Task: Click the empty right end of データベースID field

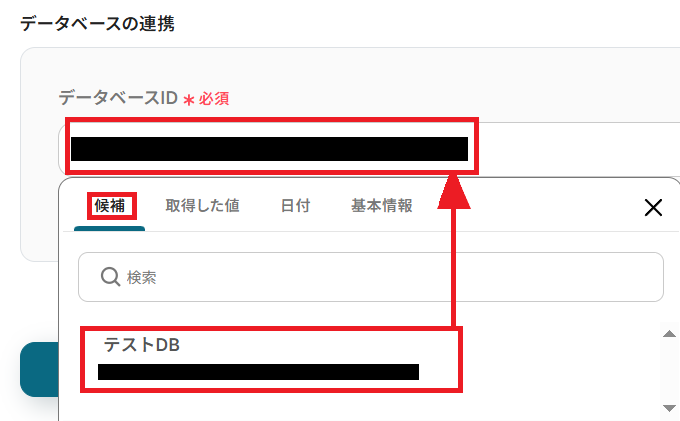Action: pos(579,149)
